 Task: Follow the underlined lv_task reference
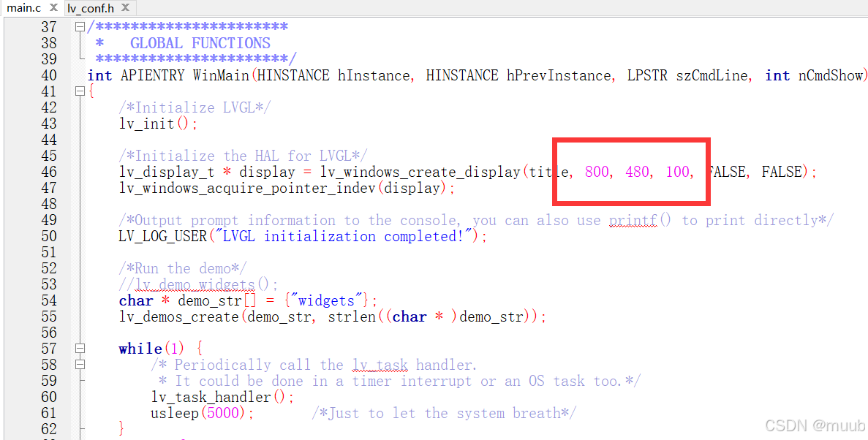pyautogui.click(x=380, y=365)
